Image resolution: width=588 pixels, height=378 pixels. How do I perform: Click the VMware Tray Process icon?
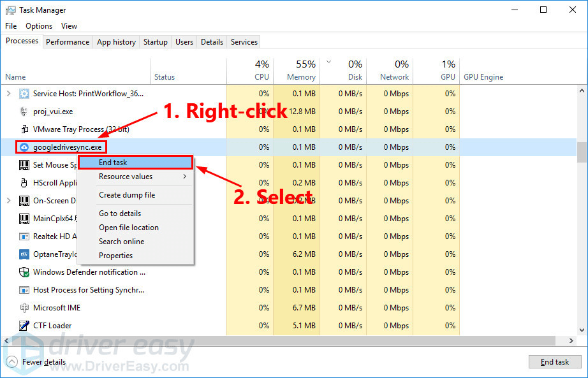coord(24,129)
